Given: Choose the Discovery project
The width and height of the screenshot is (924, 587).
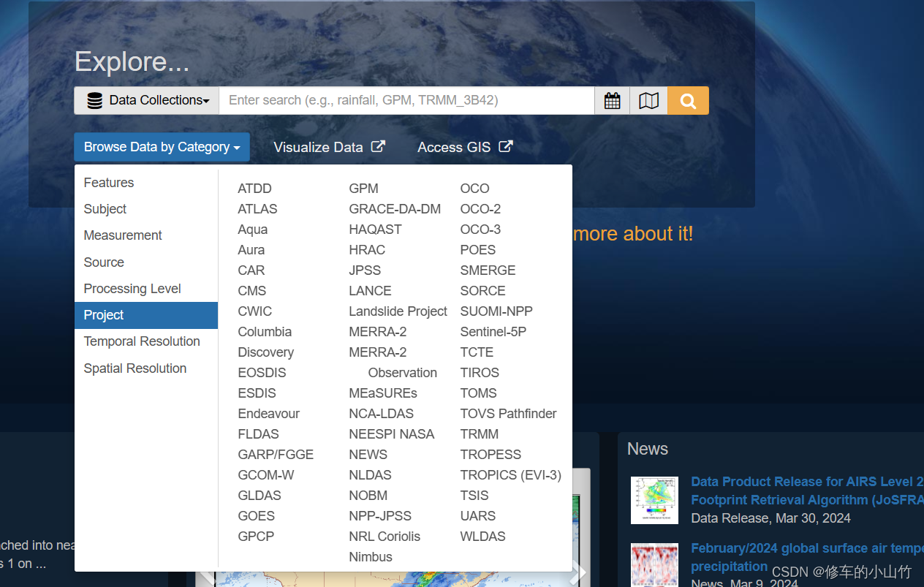Looking at the screenshot, I should point(266,352).
